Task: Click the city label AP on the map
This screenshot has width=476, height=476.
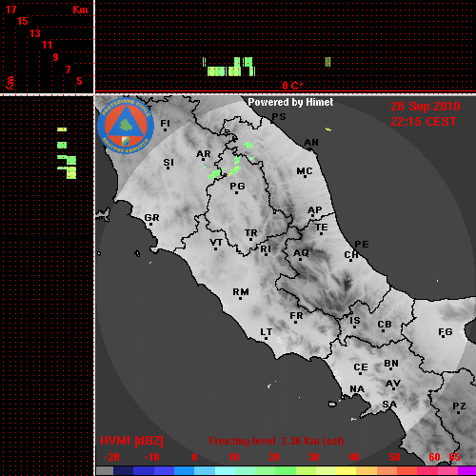Action: pos(314,209)
